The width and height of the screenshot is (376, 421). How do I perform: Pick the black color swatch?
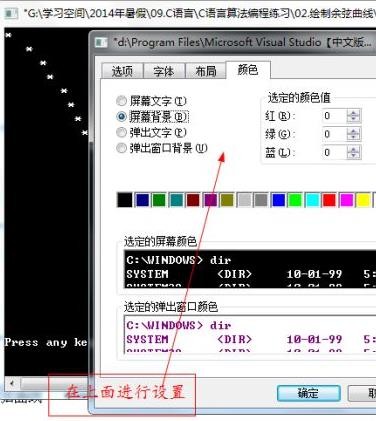tap(125, 200)
